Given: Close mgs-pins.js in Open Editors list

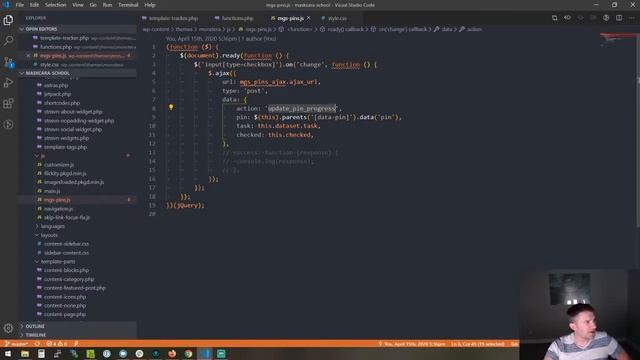Looking at the screenshot, I should [28, 56].
